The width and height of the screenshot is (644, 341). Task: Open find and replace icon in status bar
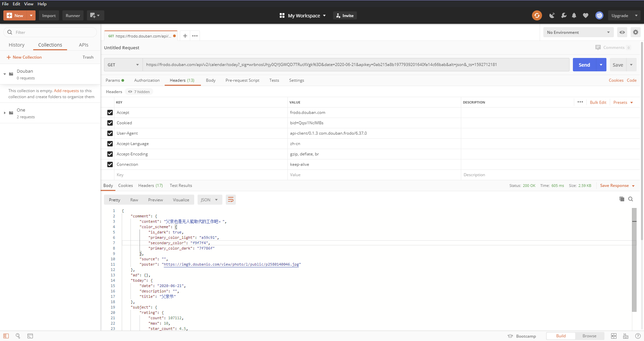click(x=18, y=336)
